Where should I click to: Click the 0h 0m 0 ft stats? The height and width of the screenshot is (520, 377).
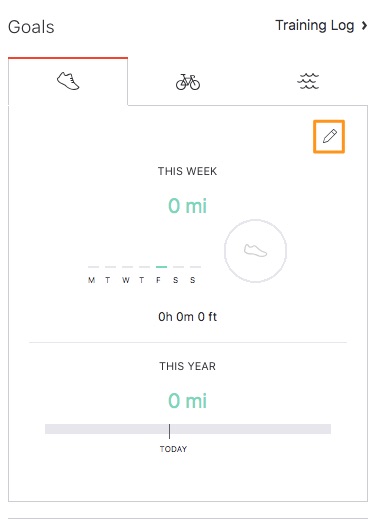[187, 317]
